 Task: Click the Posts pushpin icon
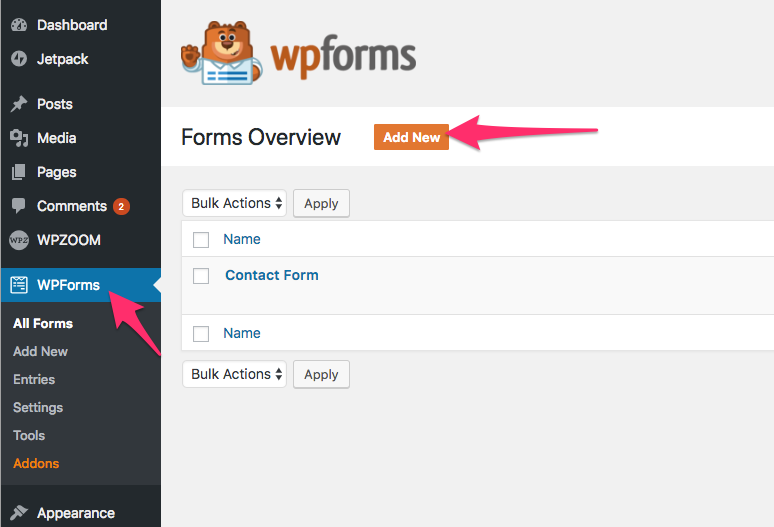pos(19,104)
